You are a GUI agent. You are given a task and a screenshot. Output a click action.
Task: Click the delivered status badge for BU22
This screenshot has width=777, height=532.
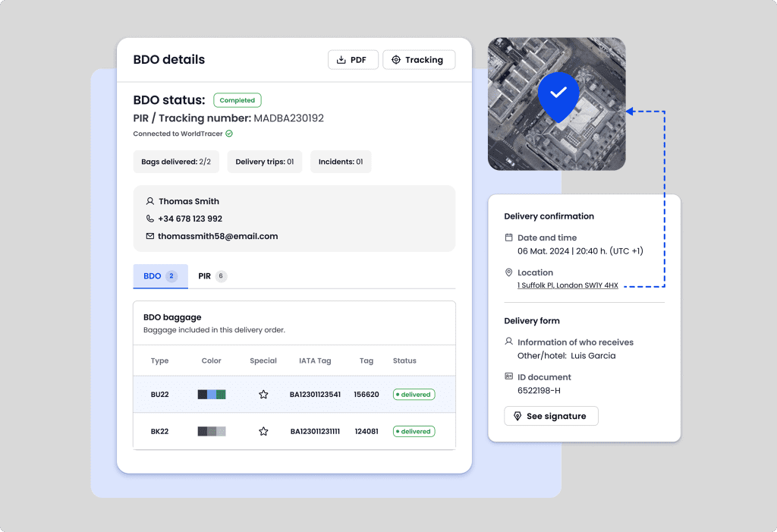point(414,395)
